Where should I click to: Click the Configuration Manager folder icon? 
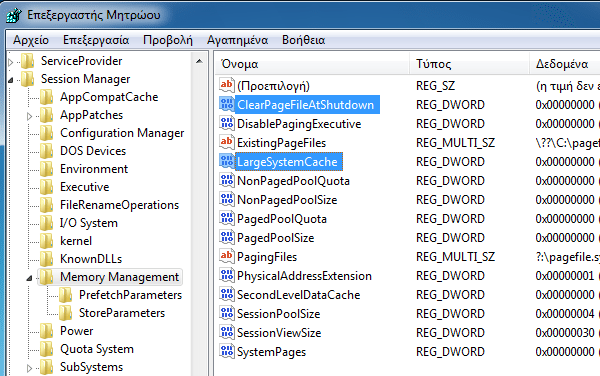point(47,133)
